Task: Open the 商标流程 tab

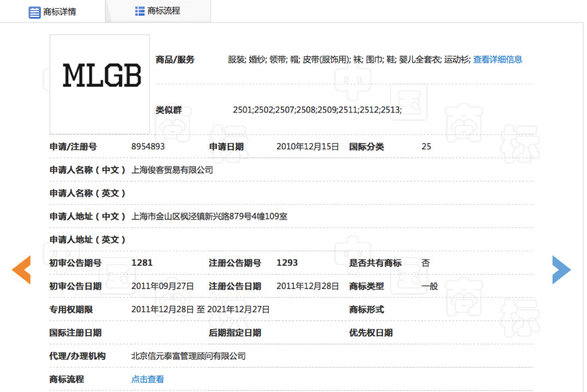Action: (x=157, y=11)
